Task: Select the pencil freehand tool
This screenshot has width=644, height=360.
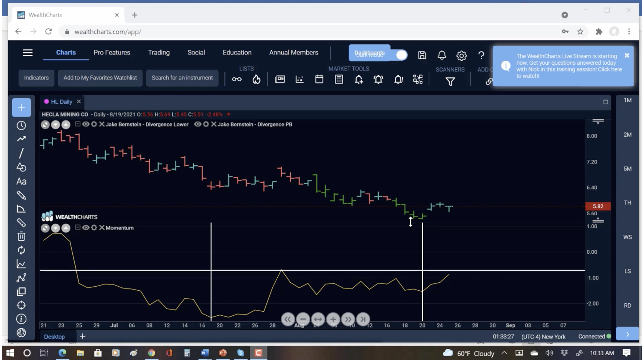Action: (21, 195)
